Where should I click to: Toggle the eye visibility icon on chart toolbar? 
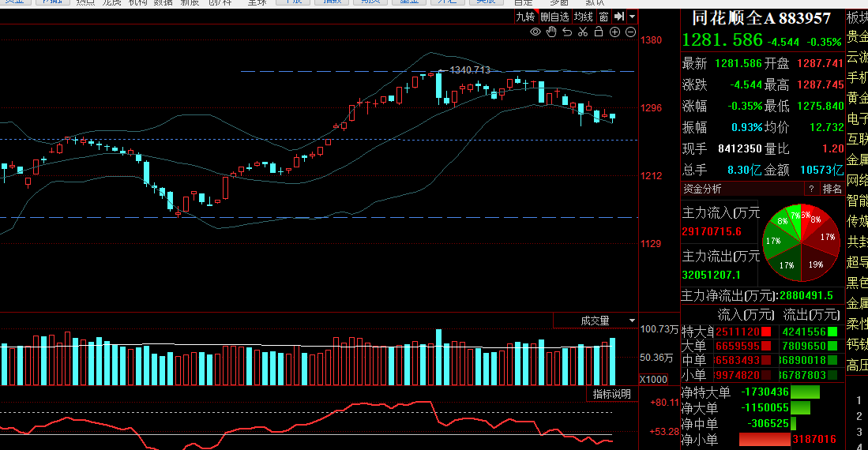point(535,32)
